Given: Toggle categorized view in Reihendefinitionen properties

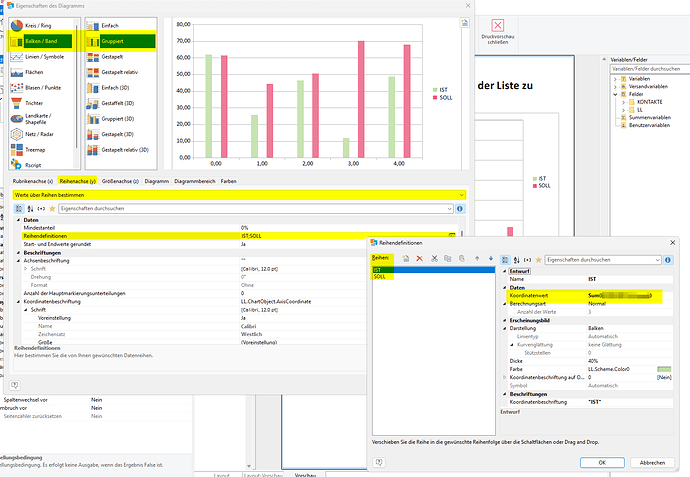Looking at the screenshot, I should point(505,260).
